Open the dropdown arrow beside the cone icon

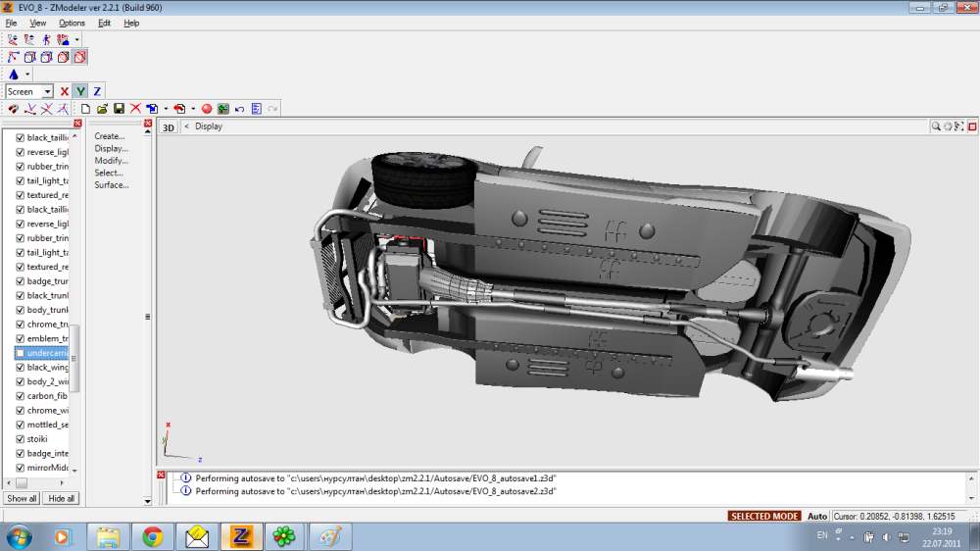pos(27,74)
